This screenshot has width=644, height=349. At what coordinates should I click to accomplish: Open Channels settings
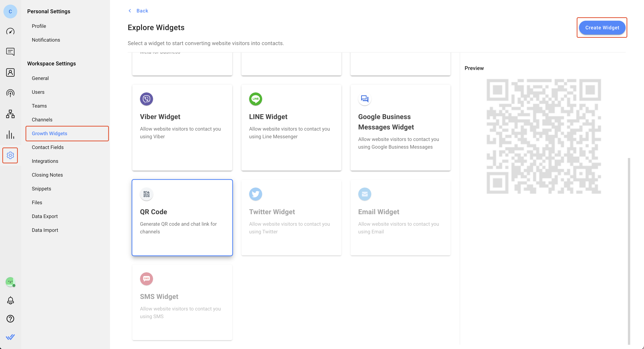pos(42,119)
